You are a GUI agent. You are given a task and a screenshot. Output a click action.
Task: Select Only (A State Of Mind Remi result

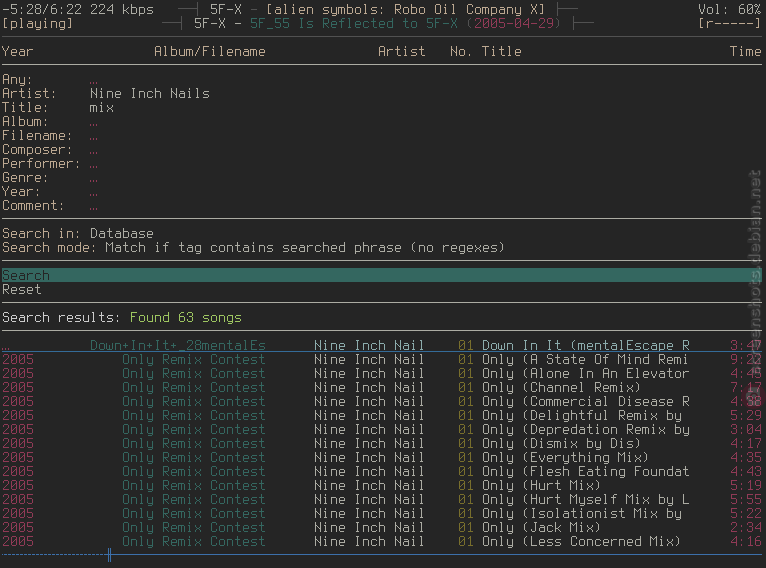381,359
